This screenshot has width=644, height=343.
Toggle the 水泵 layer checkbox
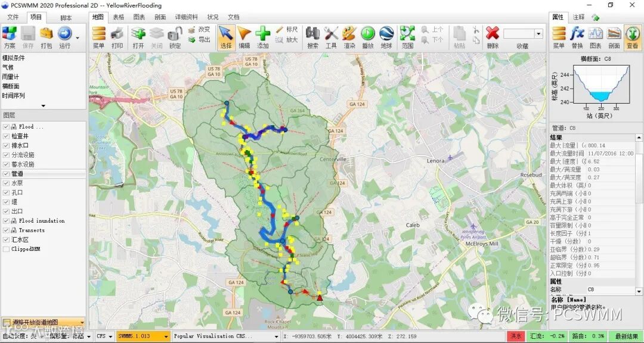(x=6, y=183)
